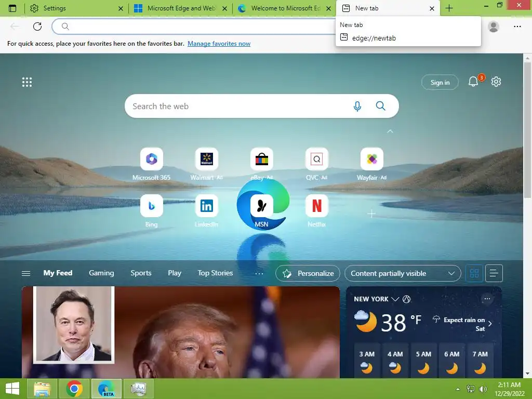This screenshot has height=399, width=532.
Task: Open Google Chrome from the taskbar
Action: [x=74, y=389]
